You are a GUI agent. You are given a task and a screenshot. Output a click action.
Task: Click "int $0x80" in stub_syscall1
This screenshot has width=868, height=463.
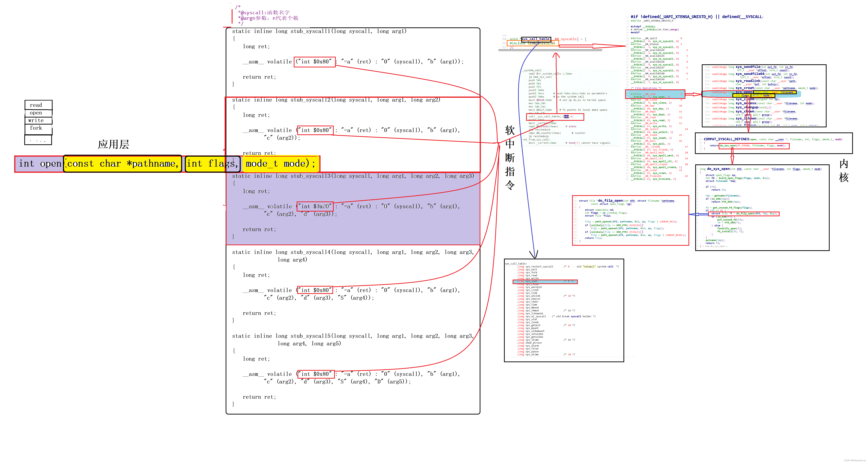tap(315, 62)
